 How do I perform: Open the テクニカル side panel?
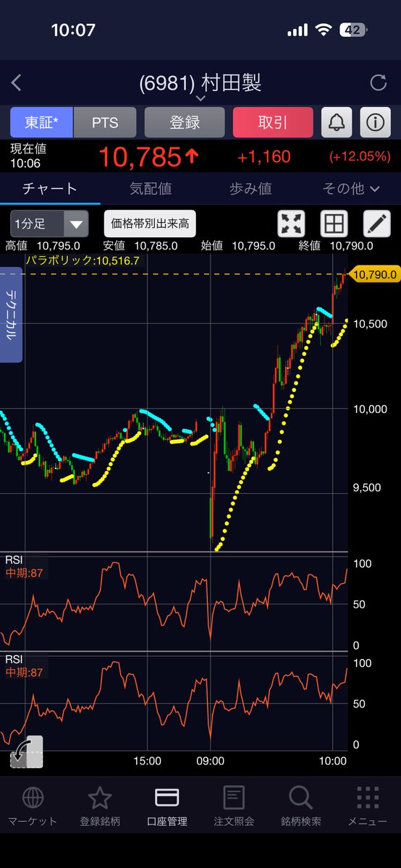point(12,315)
